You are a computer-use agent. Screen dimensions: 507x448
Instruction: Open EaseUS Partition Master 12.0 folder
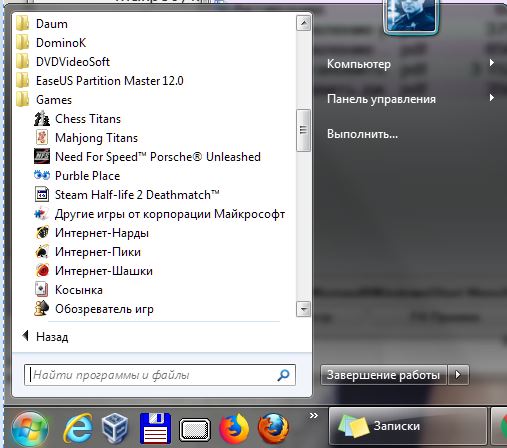coord(99,81)
